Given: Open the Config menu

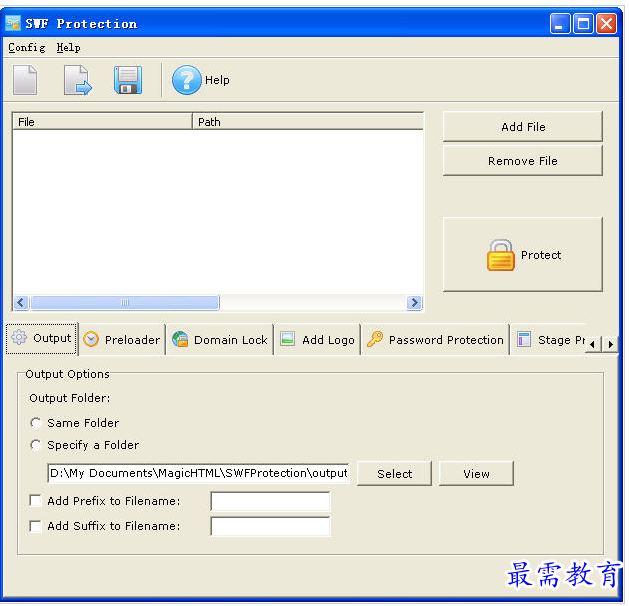Looking at the screenshot, I should coord(26,48).
